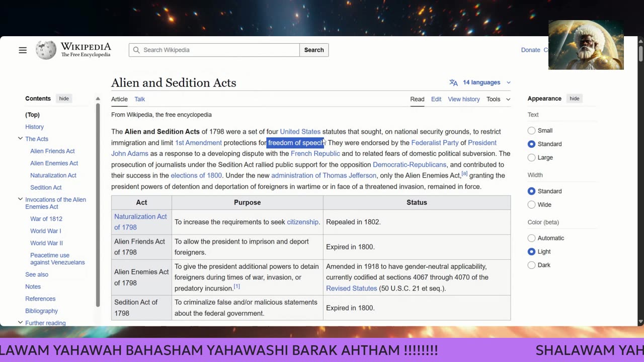Screen dimensions: 644x362
Task: Go to Peacetime use against Venezuelans section
Action: coord(57,258)
